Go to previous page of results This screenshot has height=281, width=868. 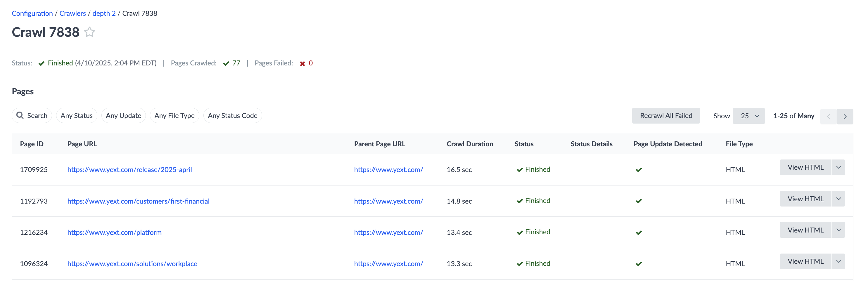click(x=829, y=116)
